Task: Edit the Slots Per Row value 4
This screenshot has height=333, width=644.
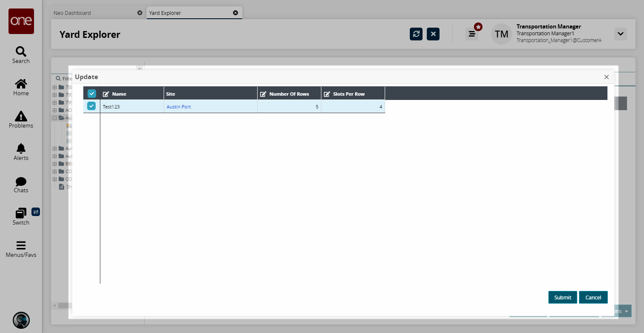Action: pos(353,107)
